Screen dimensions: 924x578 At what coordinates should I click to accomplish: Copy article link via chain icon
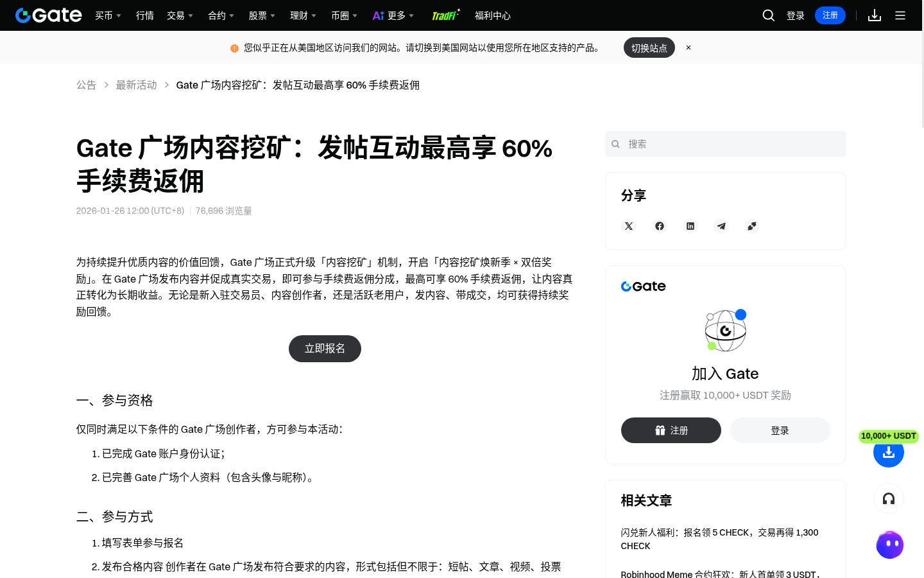[x=752, y=226]
